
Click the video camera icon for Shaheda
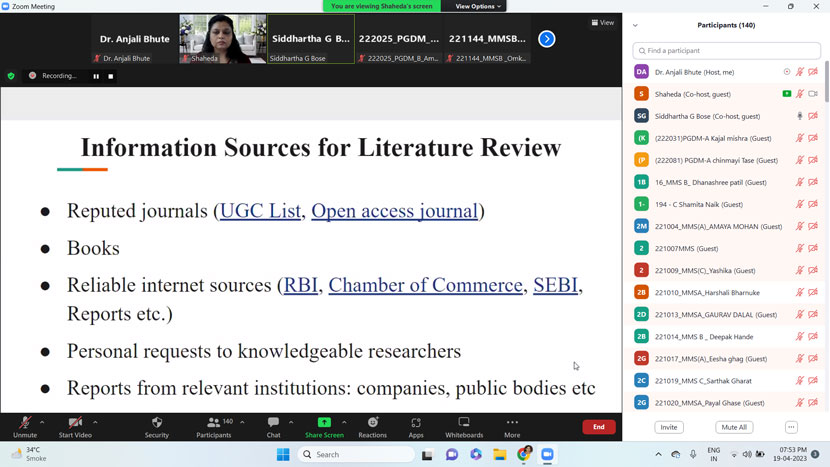(813, 94)
